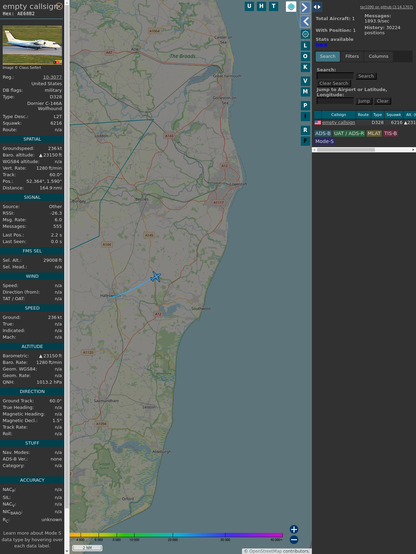Click the airplane marker on the map
Screen dimensions: 416x554
156,277
